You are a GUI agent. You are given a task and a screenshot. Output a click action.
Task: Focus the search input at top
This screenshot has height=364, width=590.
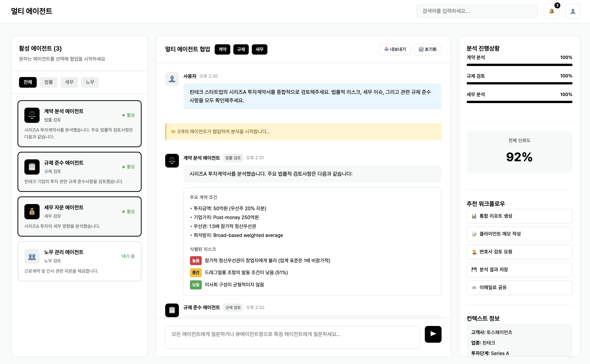pos(476,11)
